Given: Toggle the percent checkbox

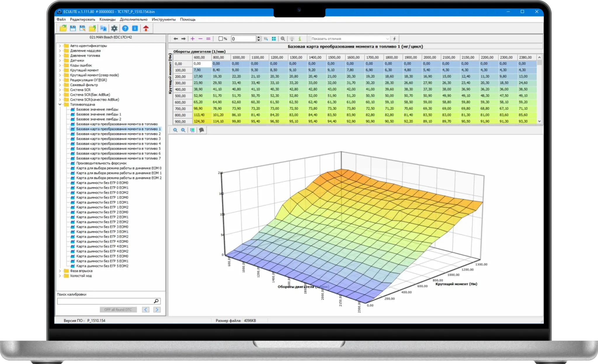Looking at the screenshot, I should [x=221, y=38].
